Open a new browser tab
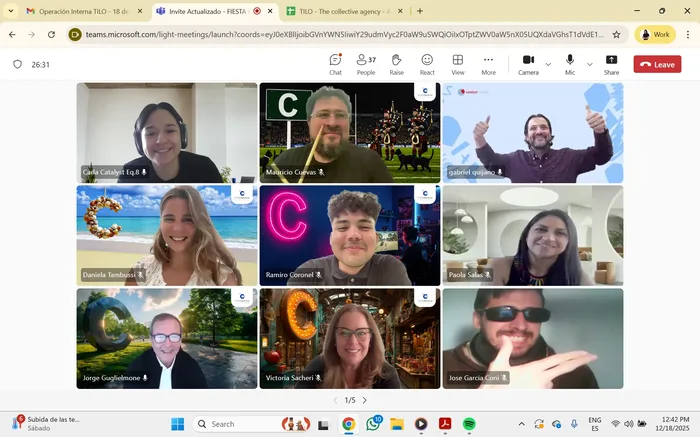700x437 pixels. point(420,11)
